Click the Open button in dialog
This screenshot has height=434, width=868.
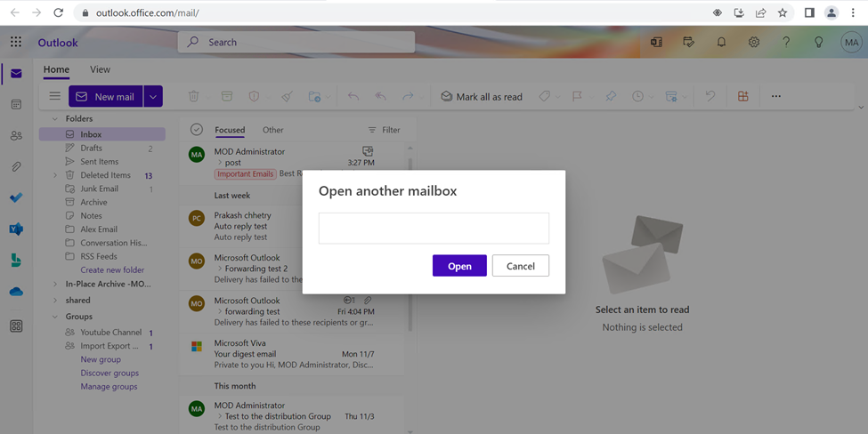tap(459, 266)
